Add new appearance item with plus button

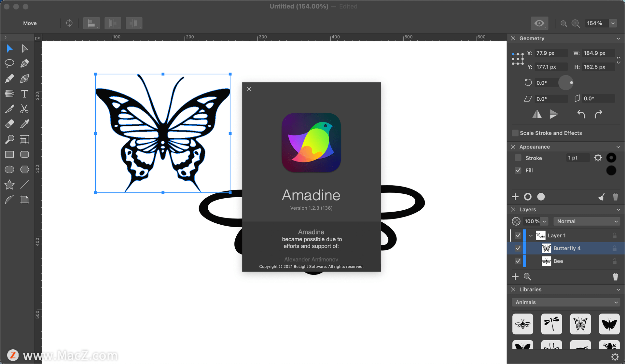pos(515,197)
